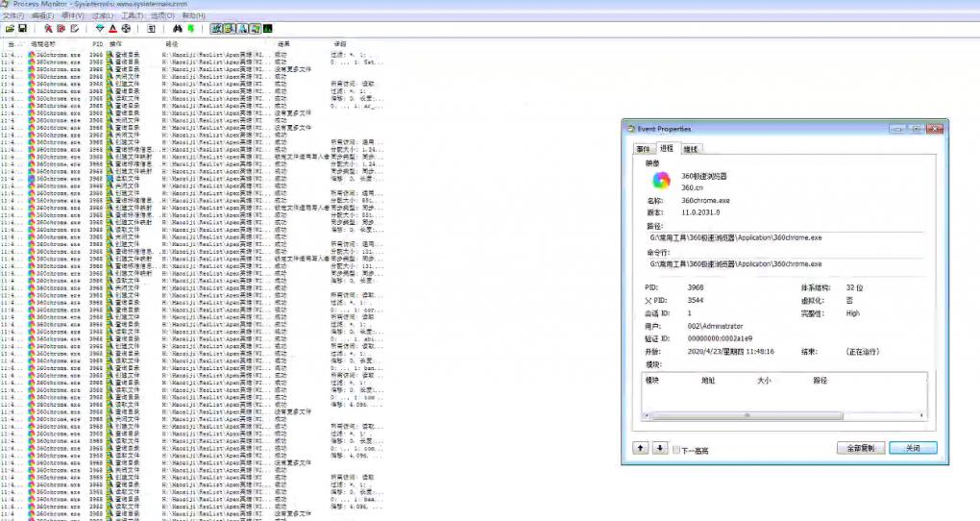Viewport: 980px width, 521px height.
Task: Switch to the 事件 tab in Event Properties
Action: click(x=644, y=149)
